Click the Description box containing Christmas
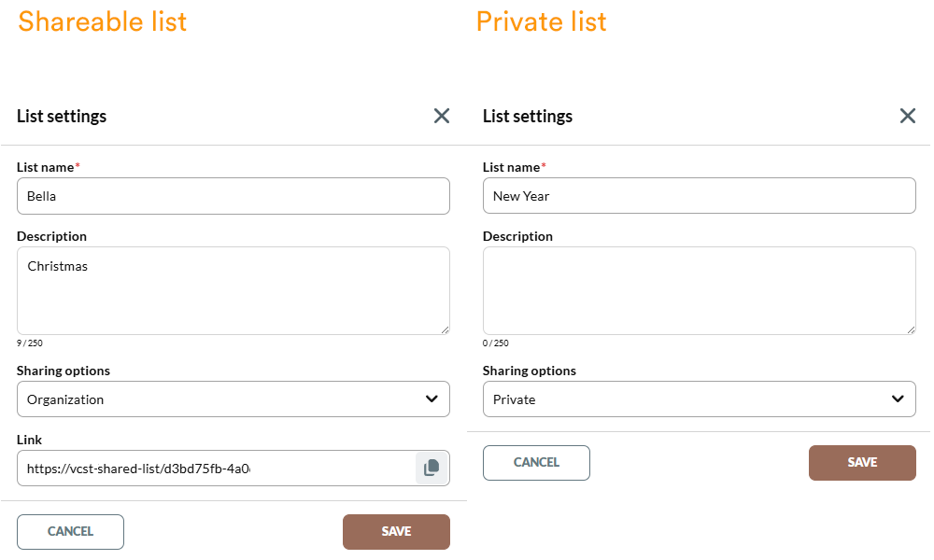Viewport: 934px width, 560px height. point(233,290)
